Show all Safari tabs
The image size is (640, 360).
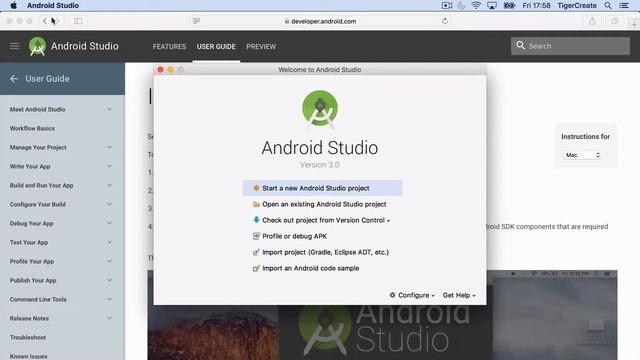[x=614, y=21]
